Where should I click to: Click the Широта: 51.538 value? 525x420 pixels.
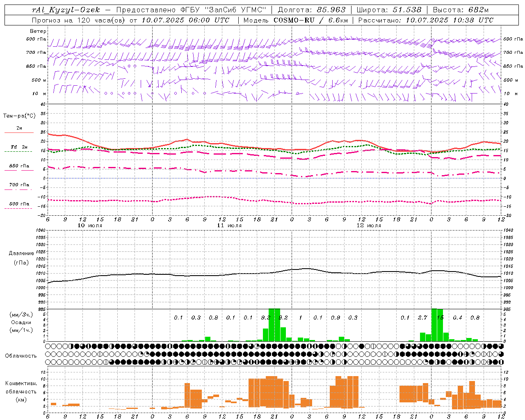coord(389,10)
